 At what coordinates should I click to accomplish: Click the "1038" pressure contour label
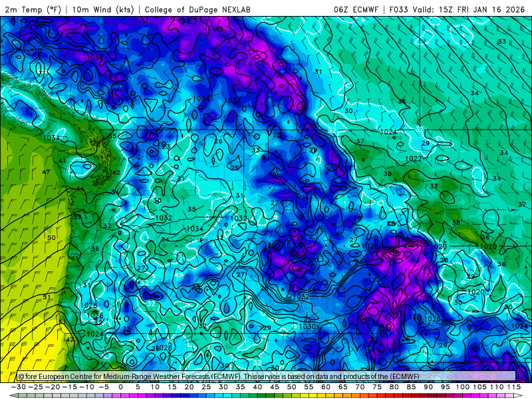[x=94, y=57]
